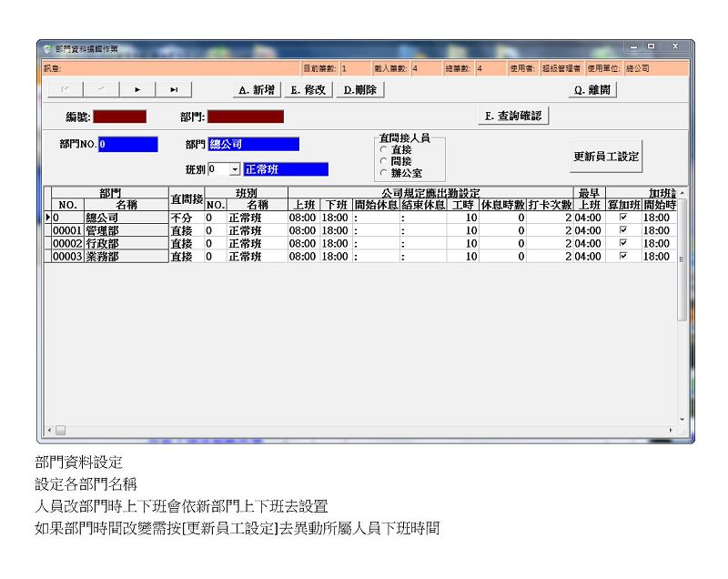Select 間接 radio button

[x=383, y=160]
